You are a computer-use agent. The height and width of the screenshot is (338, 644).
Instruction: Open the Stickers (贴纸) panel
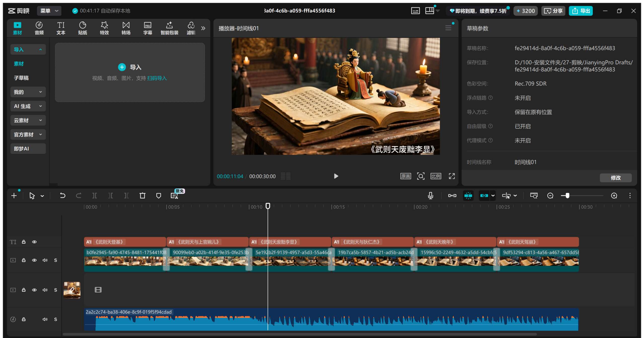click(x=83, y=28)
